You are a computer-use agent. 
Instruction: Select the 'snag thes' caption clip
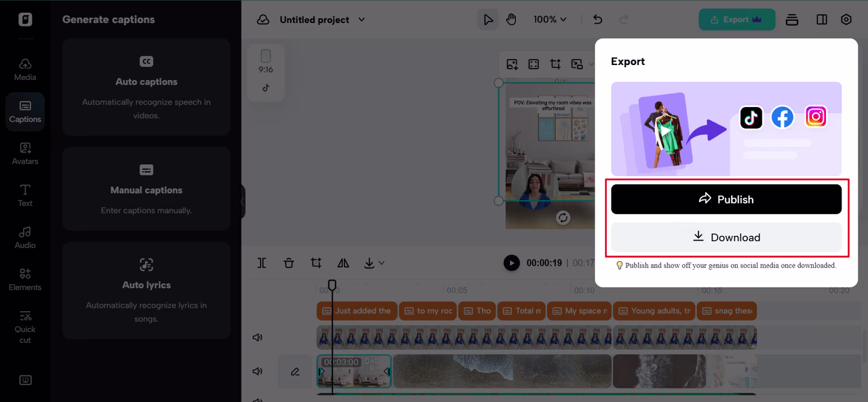[x=726, y=310]
